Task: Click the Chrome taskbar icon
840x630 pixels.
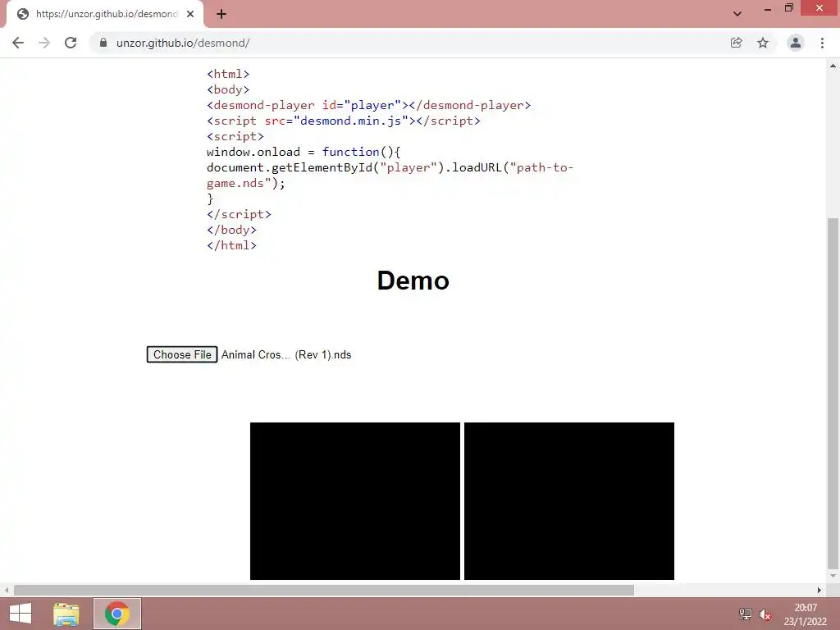Action: click(117, 614)
